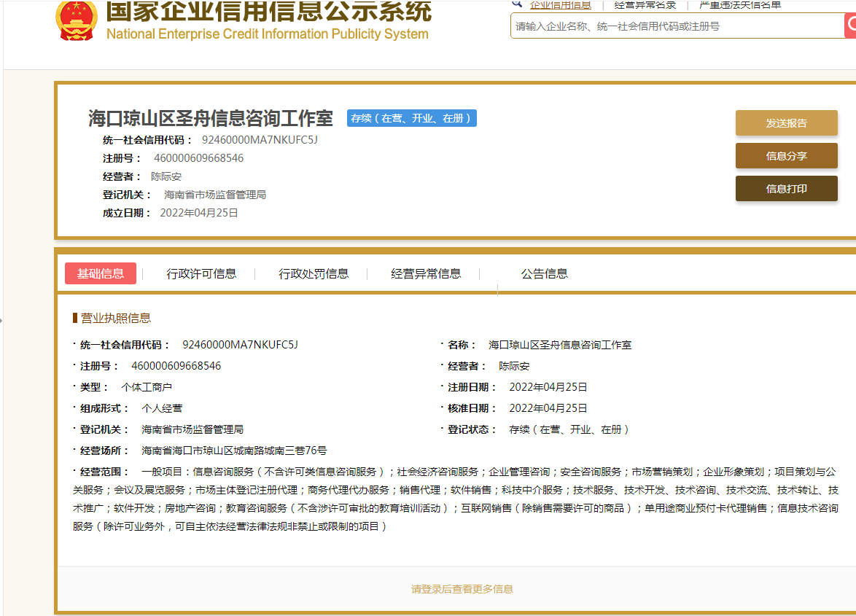Click the 信息分享 button

tap(786, 155)
